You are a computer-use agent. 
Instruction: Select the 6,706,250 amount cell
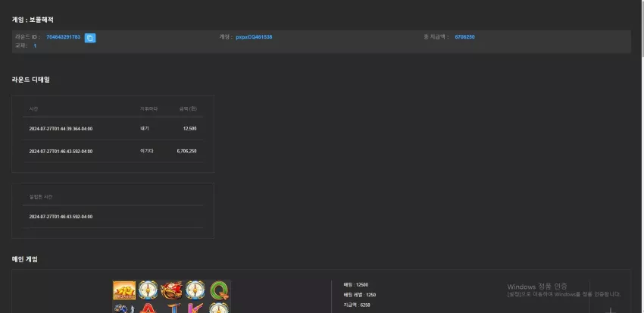(186, 151)
